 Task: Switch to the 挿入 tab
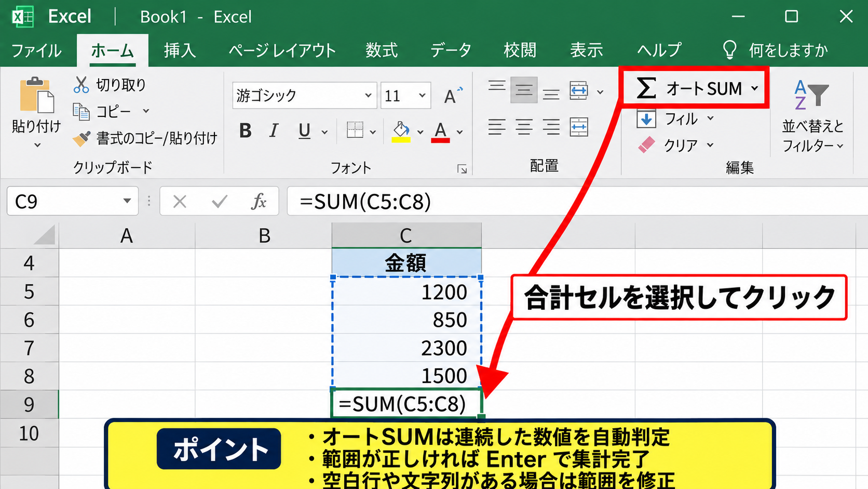[180, 50]
